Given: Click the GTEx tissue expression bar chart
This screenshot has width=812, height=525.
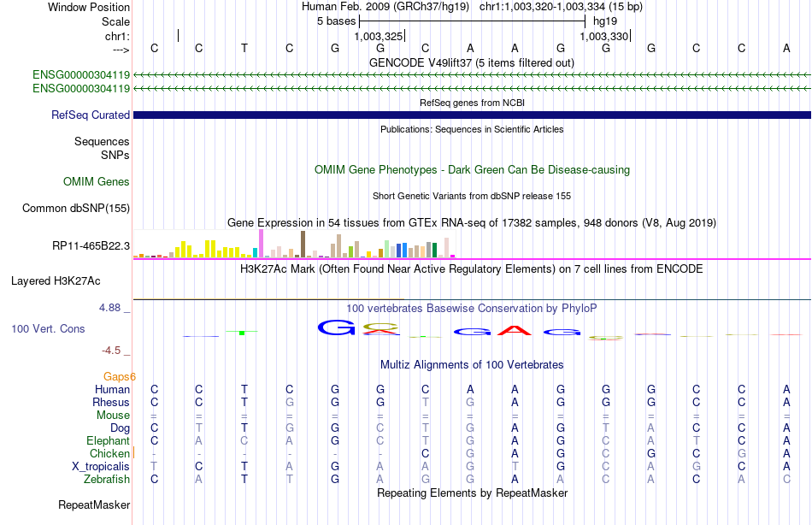Looking at the screenshot, I should tap(294, 244).
